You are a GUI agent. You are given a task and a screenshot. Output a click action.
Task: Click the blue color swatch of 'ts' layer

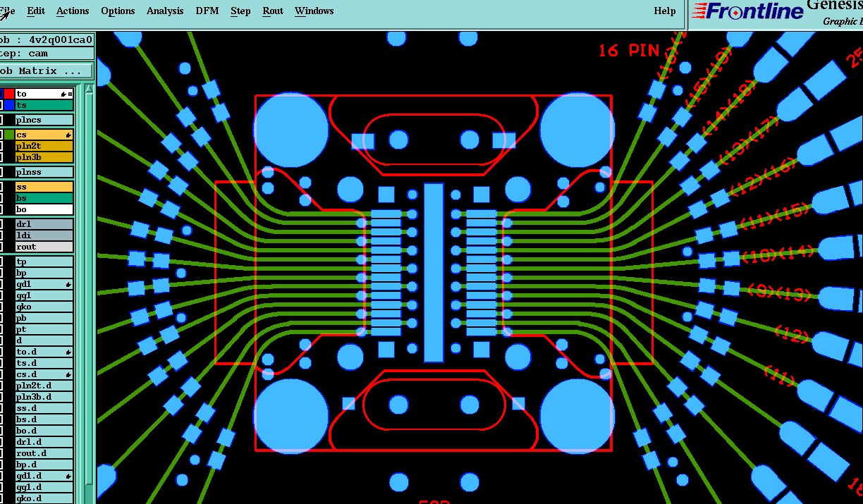pyautogui.click(x=10, y=105)
